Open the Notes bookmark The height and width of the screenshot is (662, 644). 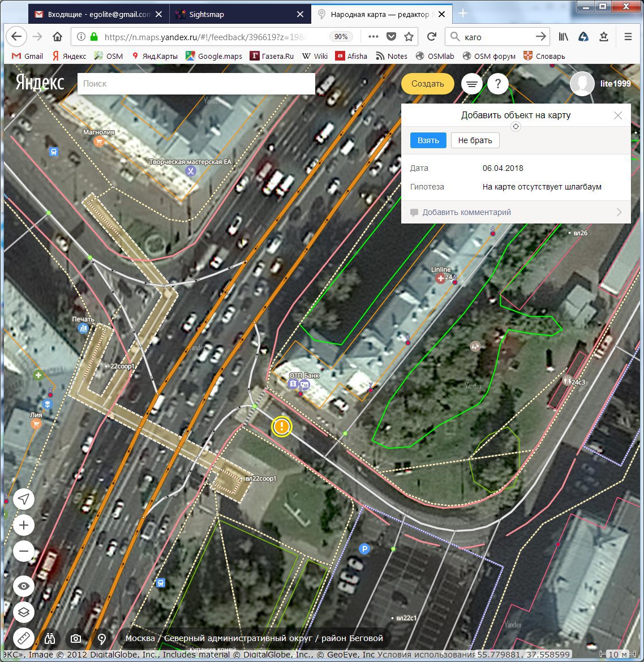(392, 56)
